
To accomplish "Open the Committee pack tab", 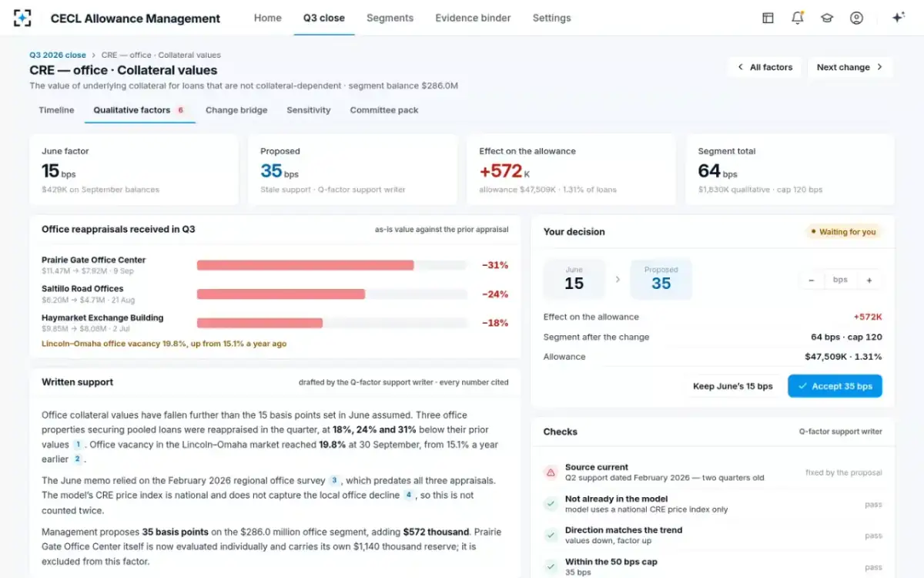I will pyautogui.click(x=384, y=110).
